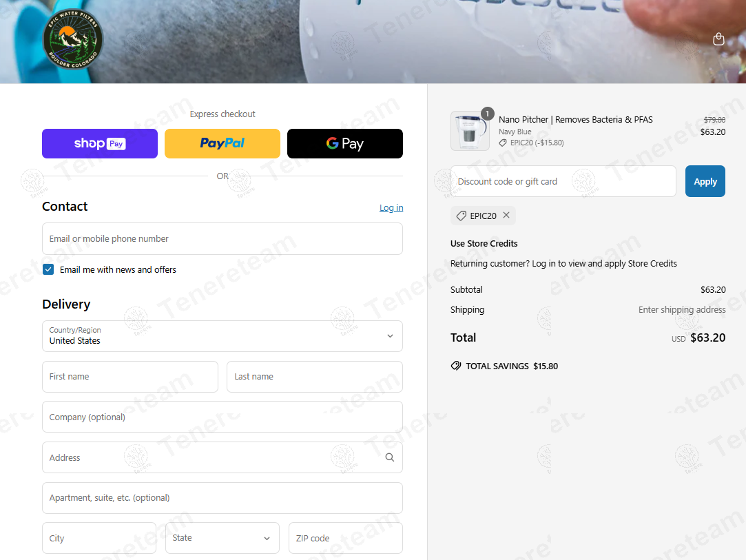Check out with PayPal

point(222,144)
